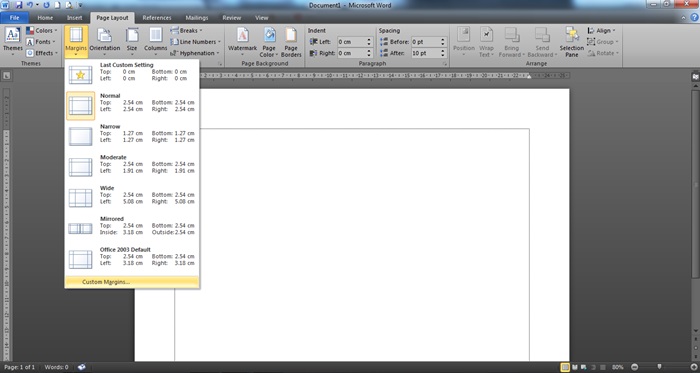Click the Margins ribbon button

(x=76, y=41)
